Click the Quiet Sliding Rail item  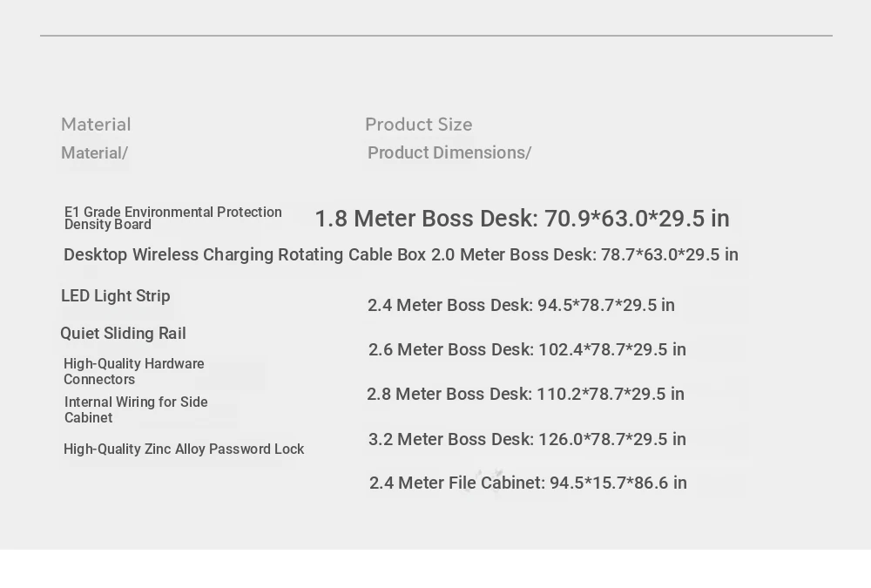124,334
